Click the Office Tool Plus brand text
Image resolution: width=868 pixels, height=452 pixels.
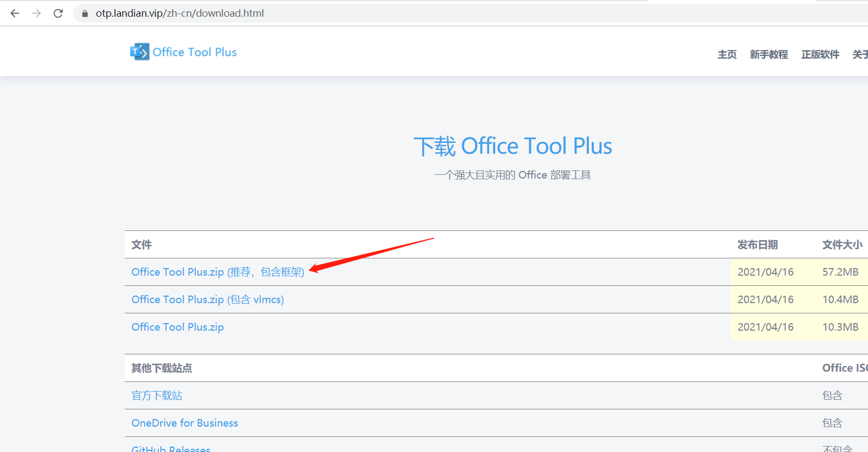pos(194,52)
